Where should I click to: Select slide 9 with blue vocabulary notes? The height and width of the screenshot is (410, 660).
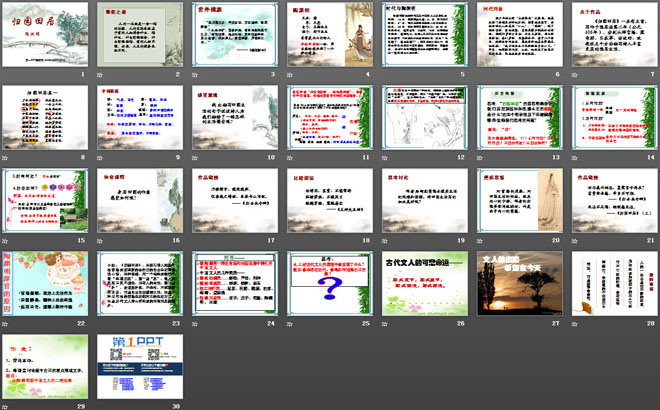coord(140,117)
